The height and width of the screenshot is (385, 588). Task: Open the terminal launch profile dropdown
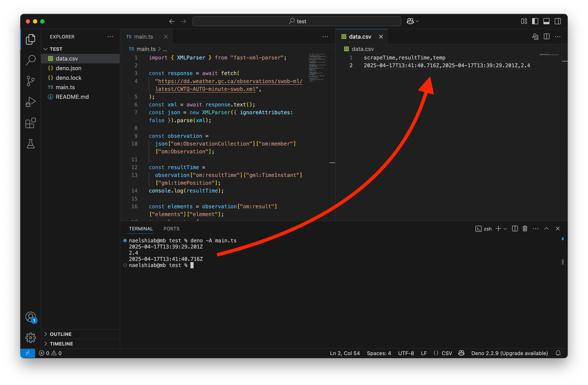505,229
